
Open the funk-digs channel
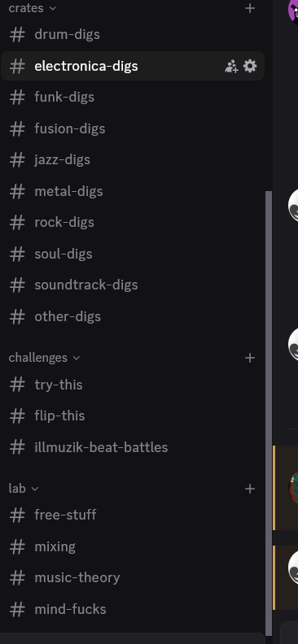(x=133, y=98)
